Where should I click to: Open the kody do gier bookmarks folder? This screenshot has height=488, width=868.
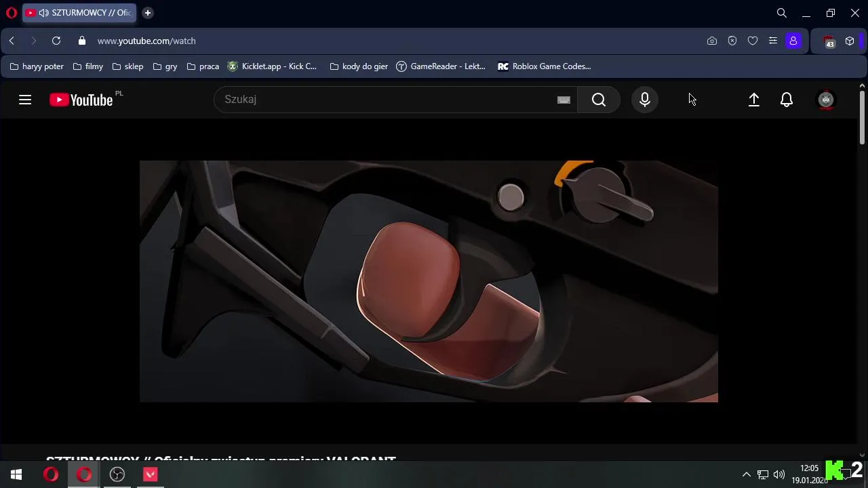(359, 66)
